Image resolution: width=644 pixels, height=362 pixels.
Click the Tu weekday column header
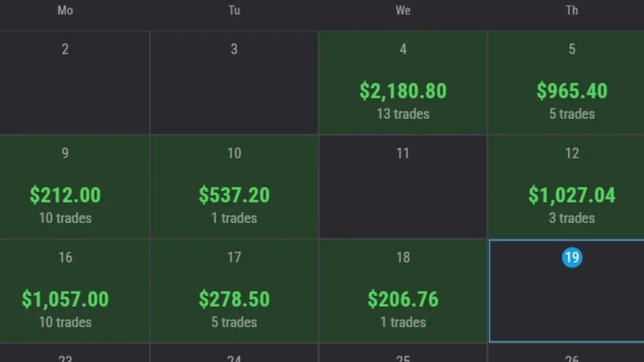(234, 11)
